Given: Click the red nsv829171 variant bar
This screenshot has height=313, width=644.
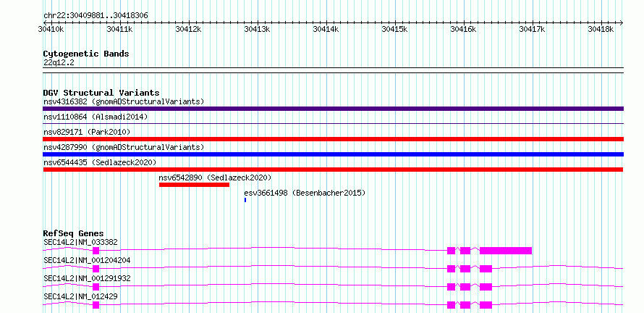Looking at the screenshot, I should pos(333,139).
